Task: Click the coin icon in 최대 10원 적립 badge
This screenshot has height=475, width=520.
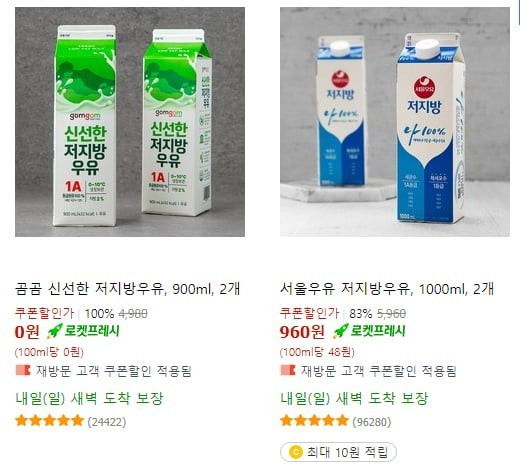Action: pos(296,452)
